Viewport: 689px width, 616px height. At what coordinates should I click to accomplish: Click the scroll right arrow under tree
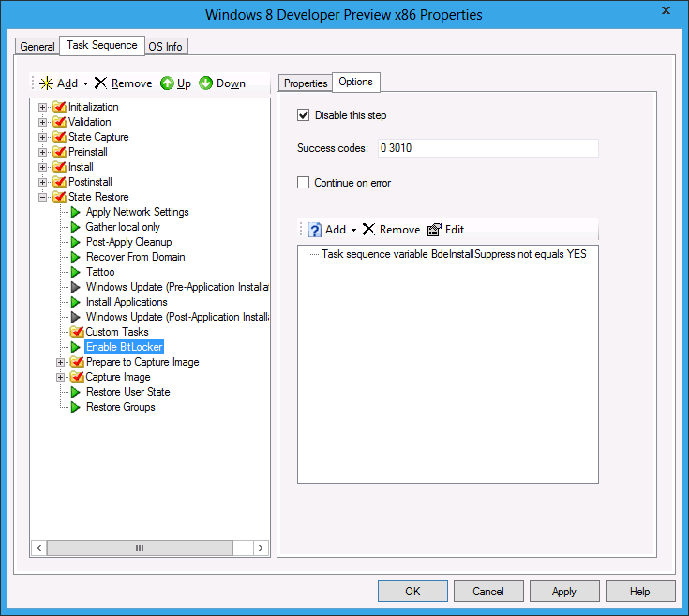(261, 548)
